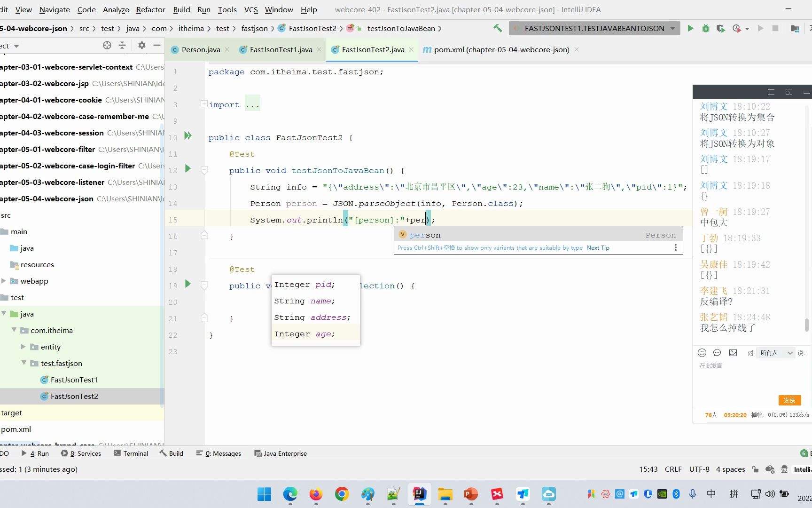The width and height of the screenshot is (812, 508).
Task: Expand the webapp folder
Action: pos(4,281)
